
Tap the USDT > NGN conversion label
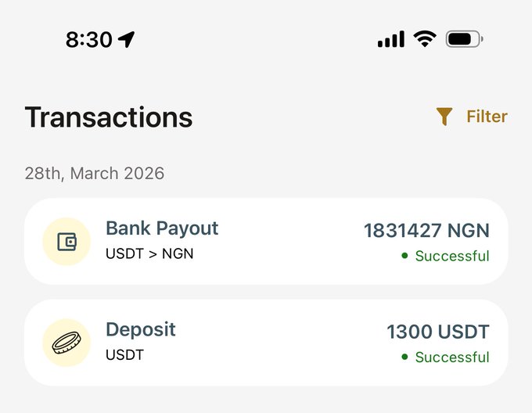[149, 253]
